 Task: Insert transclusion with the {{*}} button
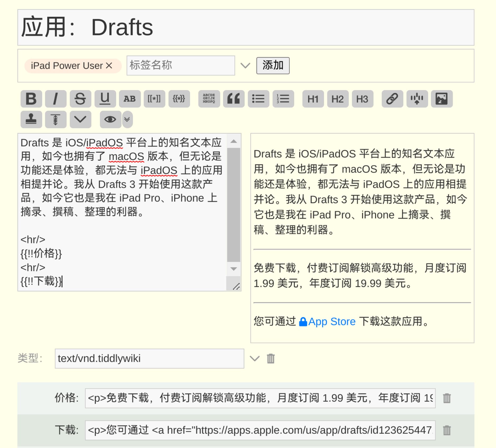[x=179, y=99]
